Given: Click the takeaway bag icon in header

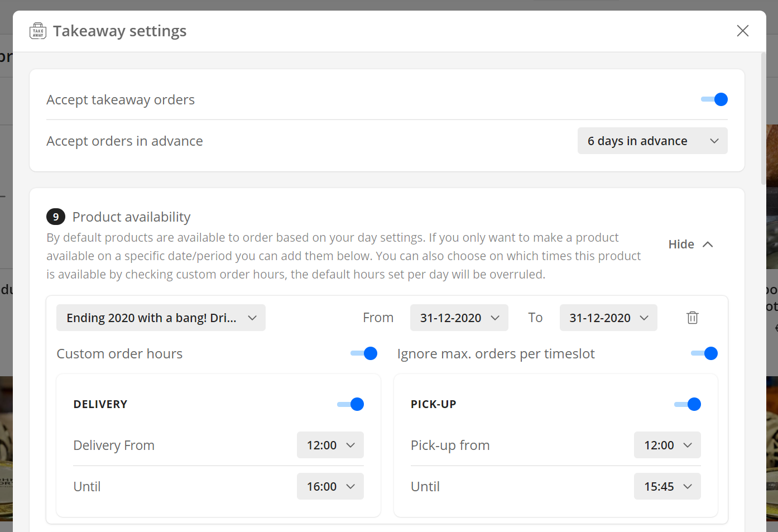Looking at the screenshot, I should [38, 31].
